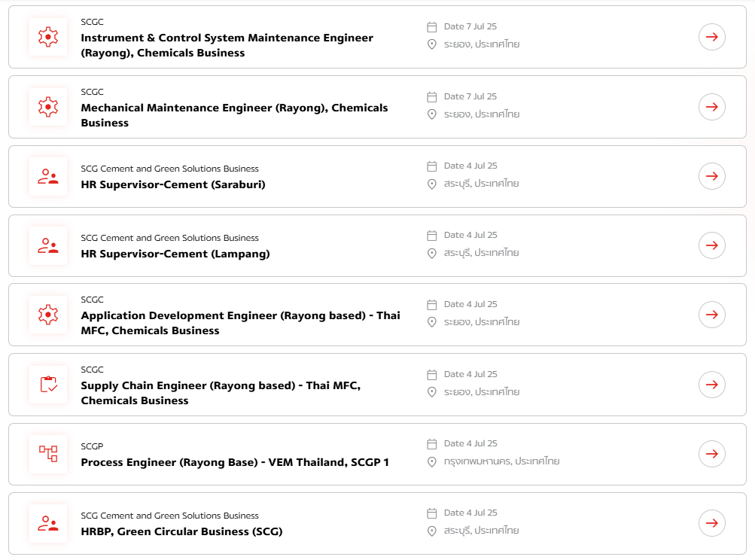Click arrow button for Supply Chain Engineer listing
The width and height of the screenshot is (755, 560).
click(711, 385)
